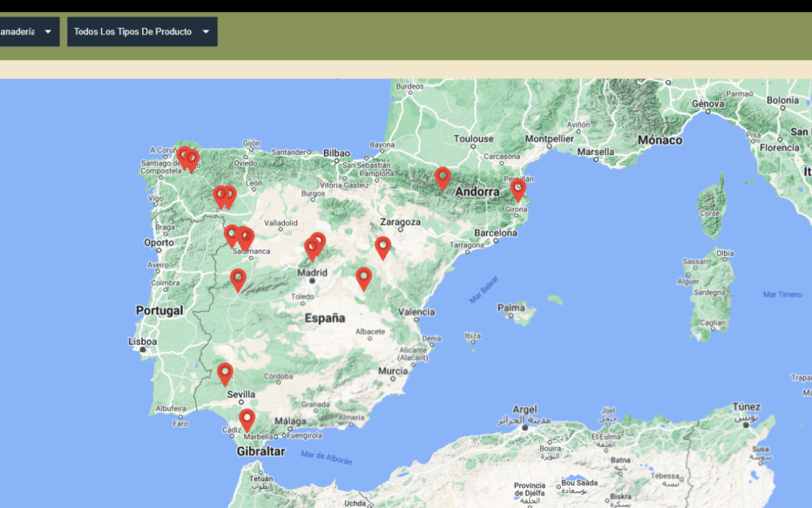Screen dimensions: 812x508
Task: Click the Lisboa label on map
Action: tap(142, 342)
